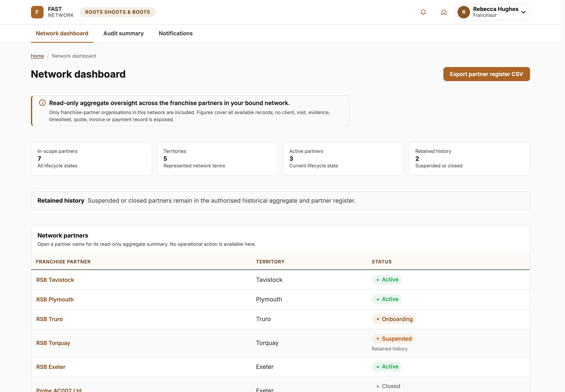Switch to Network dashboard tab
Image resolution: width=565 pixels, height=392 pixels.
[x=62, y=33]
